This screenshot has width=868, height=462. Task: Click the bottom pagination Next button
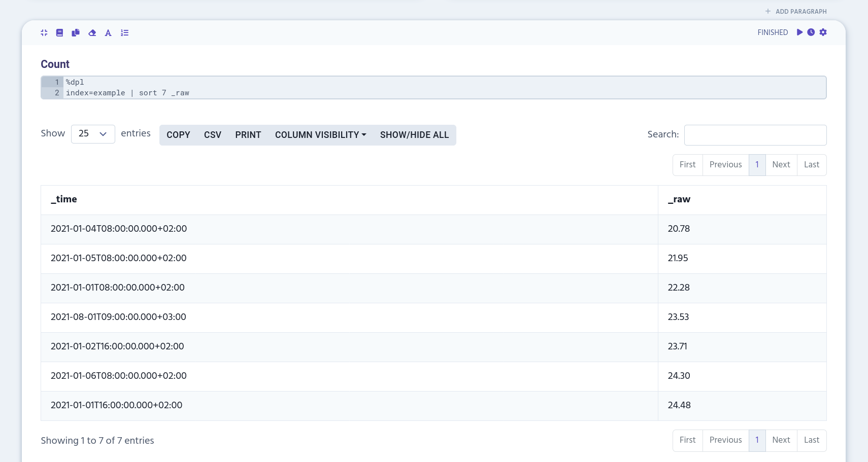point(781,440)
